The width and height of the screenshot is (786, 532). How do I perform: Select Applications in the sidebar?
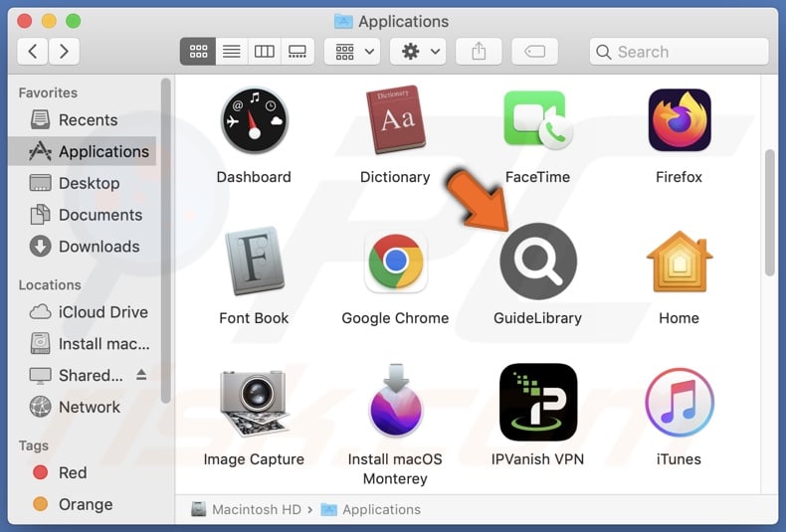pyautogui.click(x=83, y=151)
